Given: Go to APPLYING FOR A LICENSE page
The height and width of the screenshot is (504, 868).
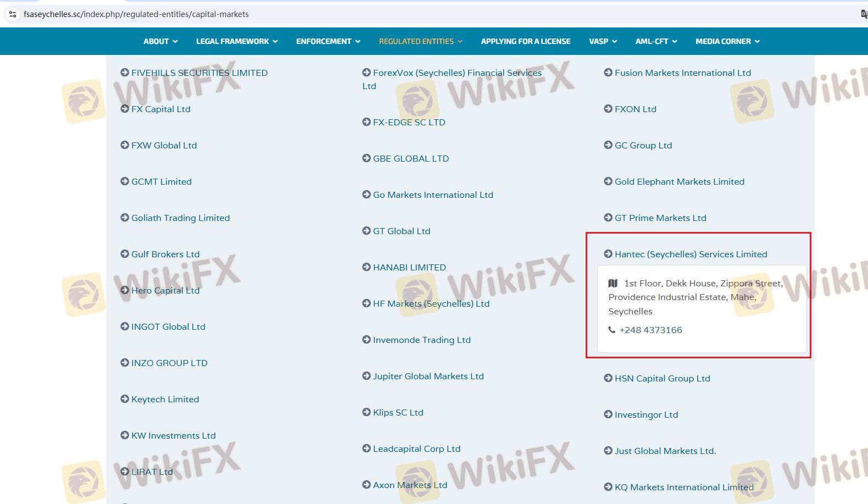Looking at the screenshot, I should [526, 41].
